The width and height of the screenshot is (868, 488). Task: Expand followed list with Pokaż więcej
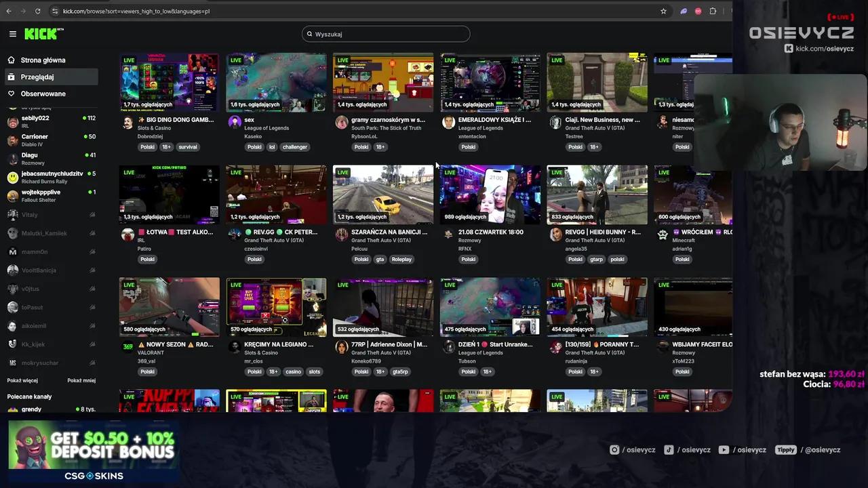pos(22,380)
